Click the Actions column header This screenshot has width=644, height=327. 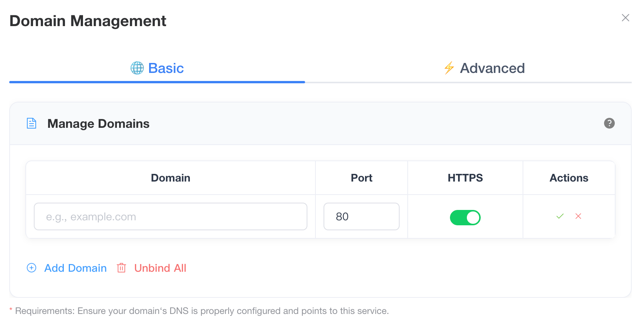click(569, 178)
